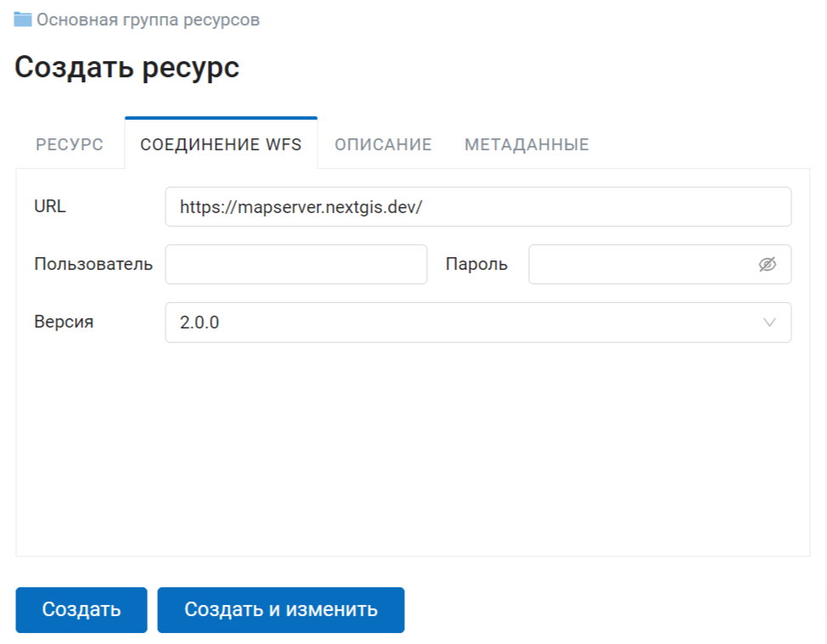Click the Версия label text

[64, 322]
